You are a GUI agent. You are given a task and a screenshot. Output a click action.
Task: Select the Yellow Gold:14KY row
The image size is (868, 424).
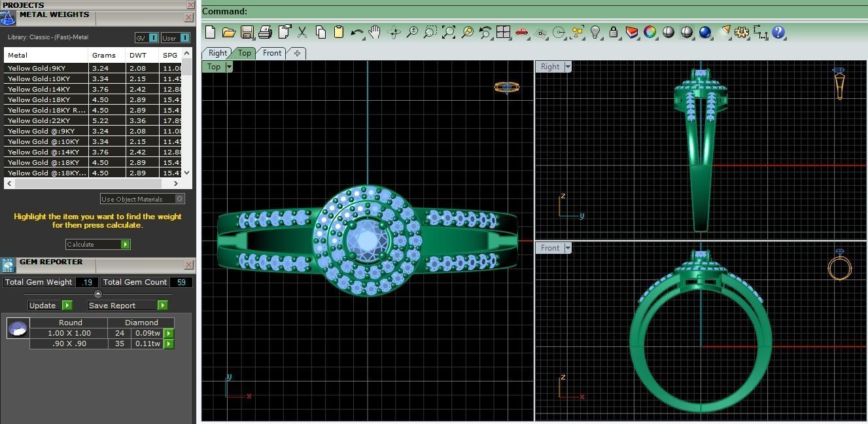(x=94, y=89)
